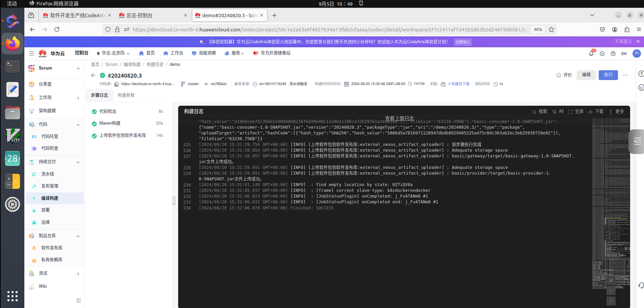
Task: Open 效能洞察 in the top nav
Action: click(204, 53)
